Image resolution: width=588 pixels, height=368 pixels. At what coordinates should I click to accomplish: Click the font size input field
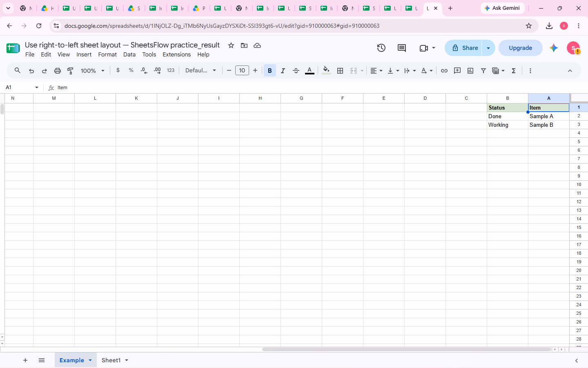[242, 70]
